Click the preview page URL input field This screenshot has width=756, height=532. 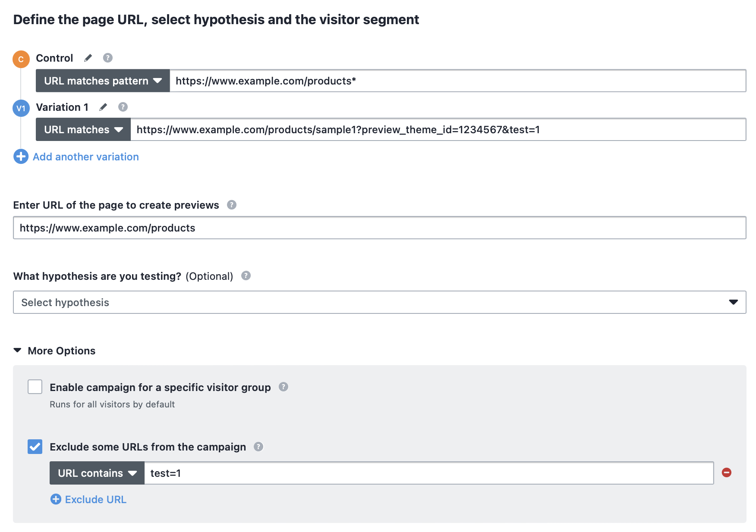click(380, 228)
